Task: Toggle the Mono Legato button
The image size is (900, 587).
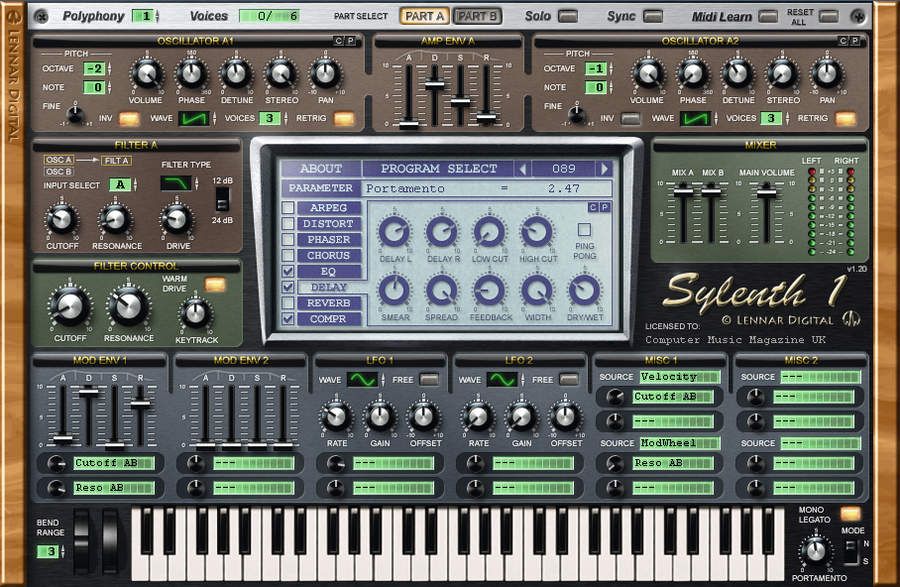Action: tap(851, 514)
